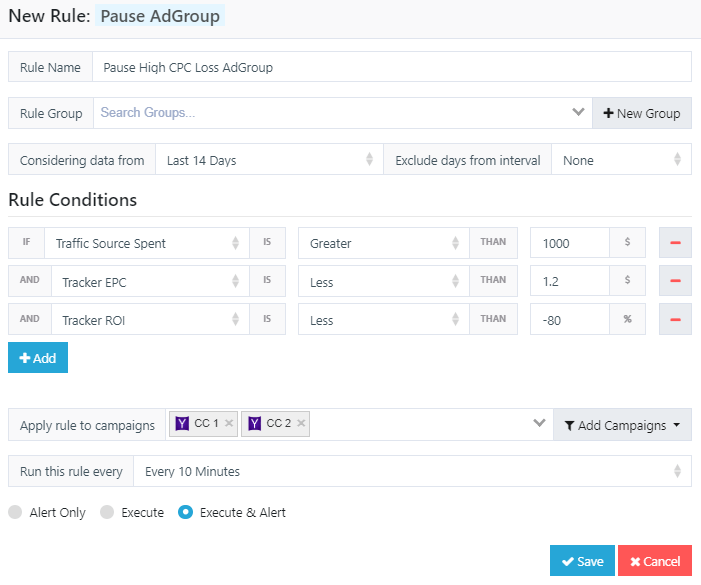Click the Rule Name text field
Image resolution: width=701 pixels, height=585 pixels.
point(392,67)
